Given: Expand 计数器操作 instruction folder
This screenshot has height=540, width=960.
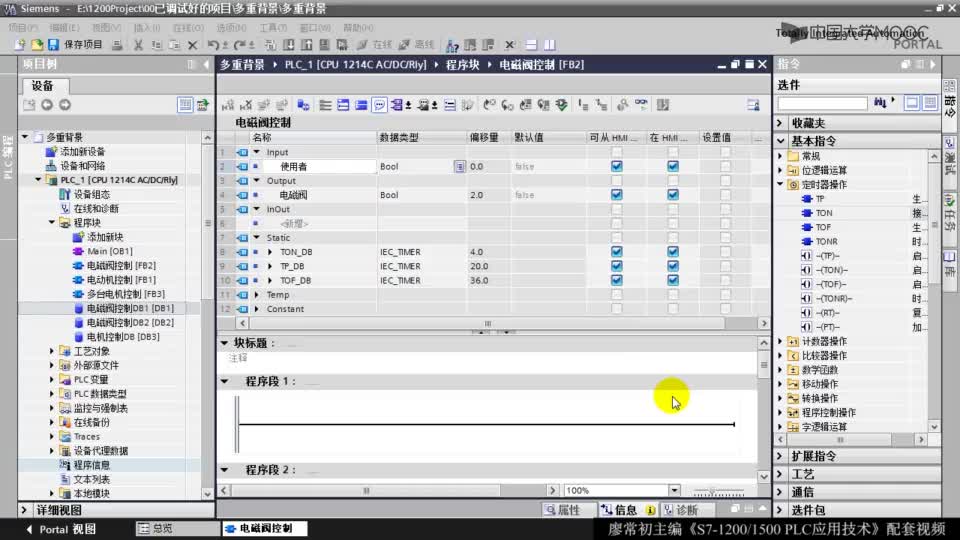Looking at the screenshot, I should point(781,341).
